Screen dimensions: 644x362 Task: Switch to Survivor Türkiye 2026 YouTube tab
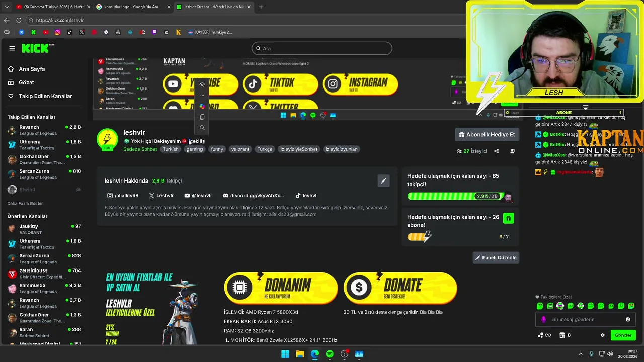pyautogui.click(x=52, y=7)
